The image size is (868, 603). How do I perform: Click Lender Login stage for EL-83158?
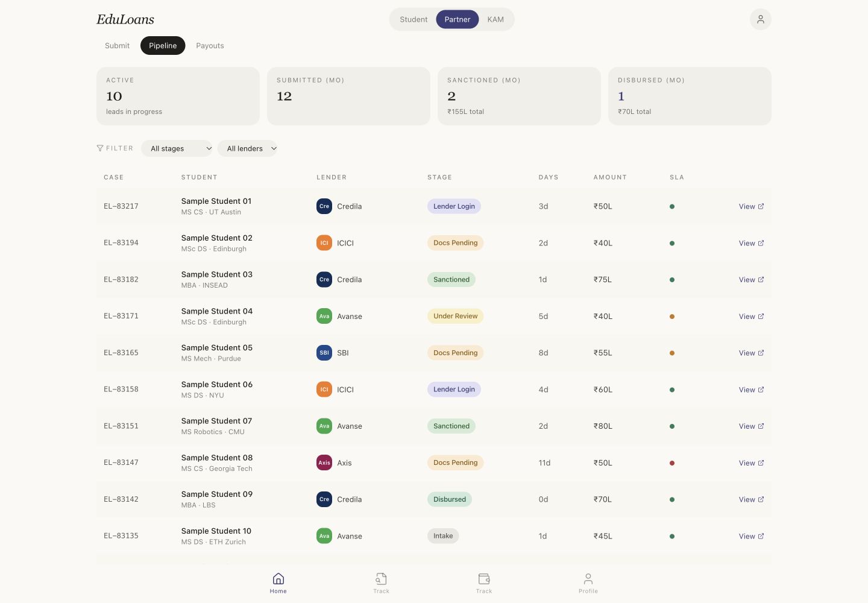pos(454,390)
